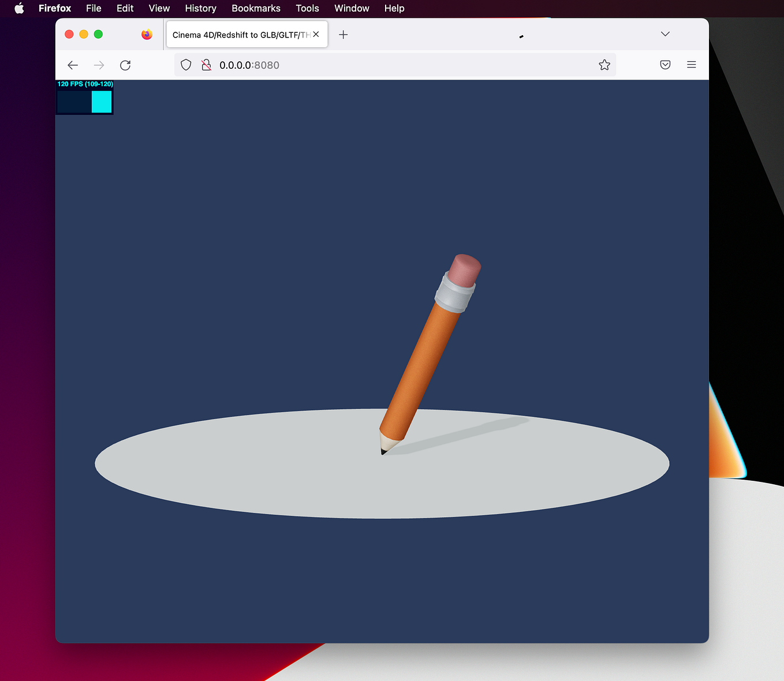Click the Save to Pocket icon
This screenshot has height=681, width=784.
coord(665,65)
